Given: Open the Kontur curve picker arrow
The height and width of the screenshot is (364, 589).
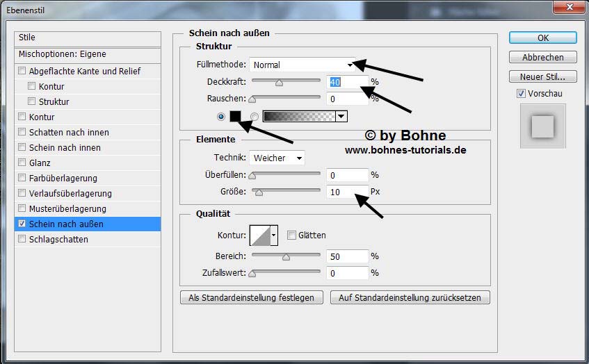Looking at the screenshot, I should [274, 235].
